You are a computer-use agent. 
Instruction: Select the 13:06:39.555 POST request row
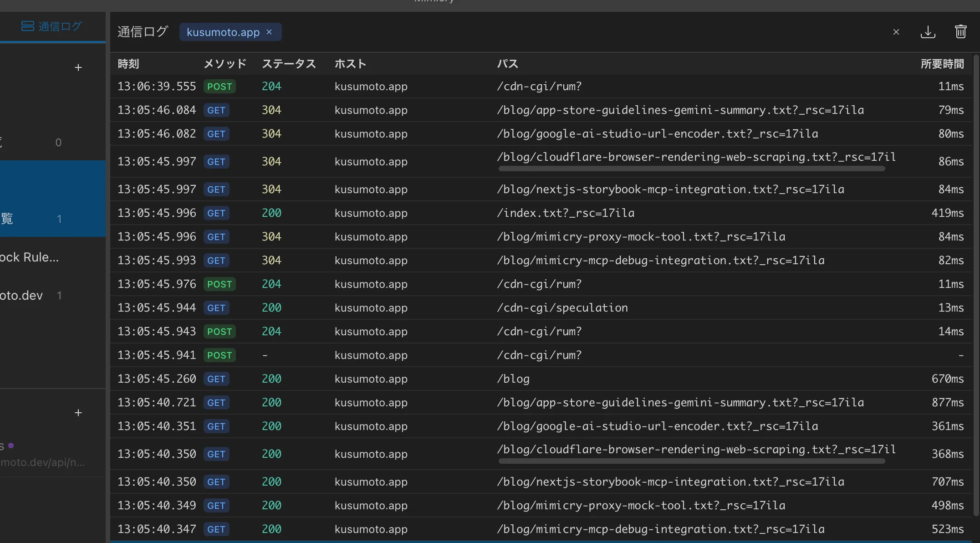point(541,87)
